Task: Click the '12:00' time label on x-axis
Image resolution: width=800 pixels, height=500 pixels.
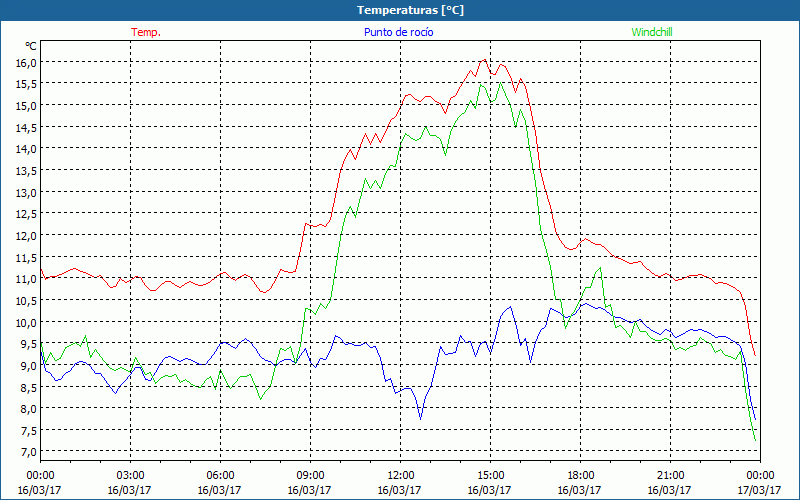Action: [x=400, y=476]
